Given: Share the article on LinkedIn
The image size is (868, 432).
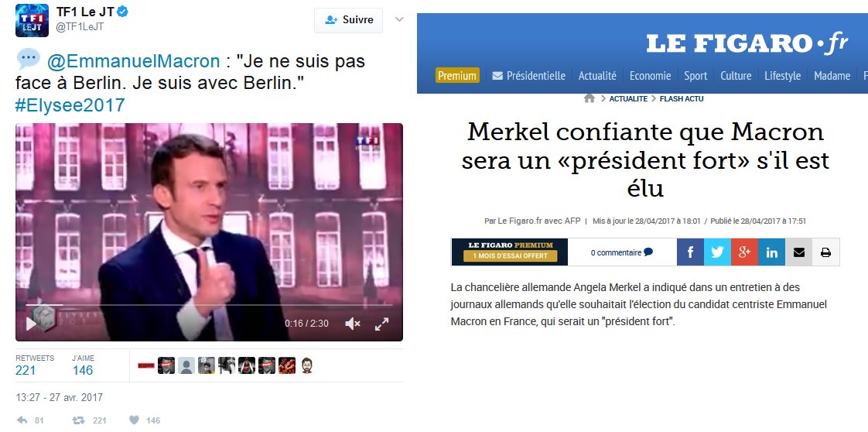Looking at the screenshot, I should 771,252.
